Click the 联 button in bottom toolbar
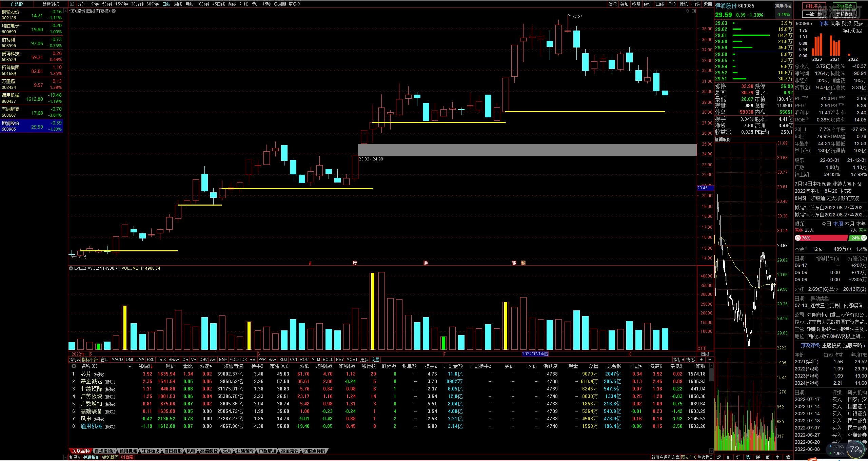868x461 pixels. [x=758, y=457]
